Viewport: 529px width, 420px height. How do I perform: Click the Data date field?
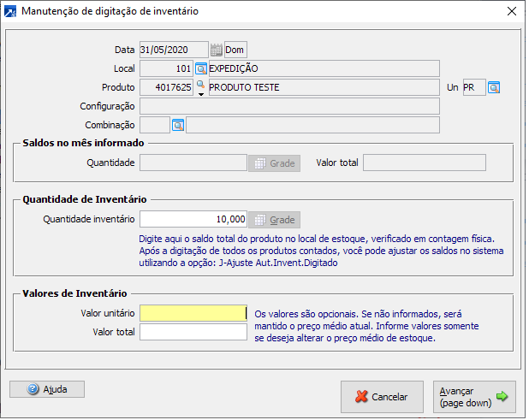coord(174,50)
